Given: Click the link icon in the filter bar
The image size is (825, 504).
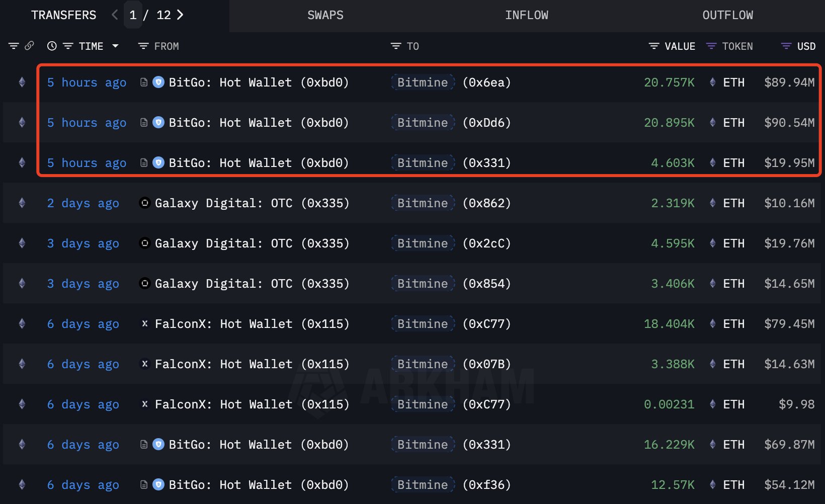Looking at the screenshot, I should (29, 46).
